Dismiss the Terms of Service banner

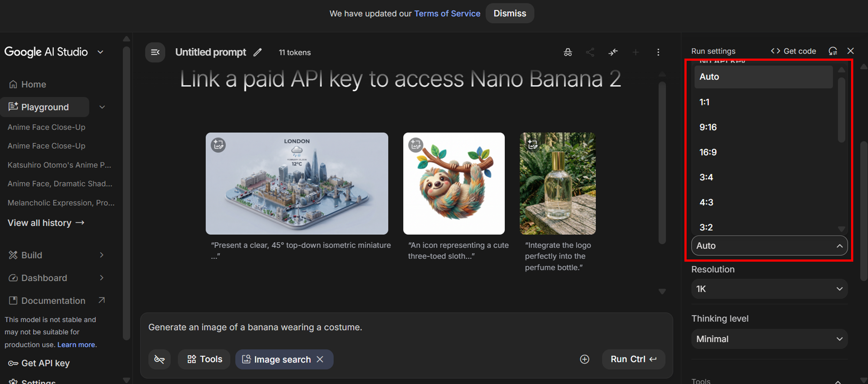click(x=510, y=13)
